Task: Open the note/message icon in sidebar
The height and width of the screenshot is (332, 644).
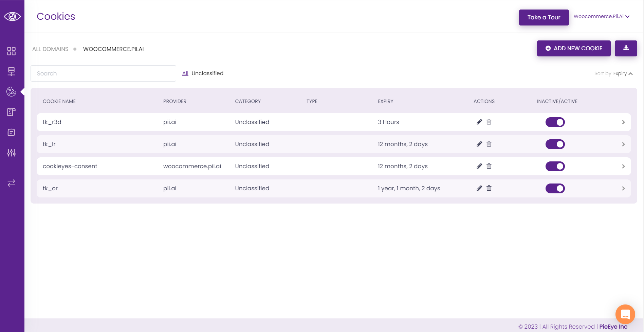Action: (x=12, y=132)
